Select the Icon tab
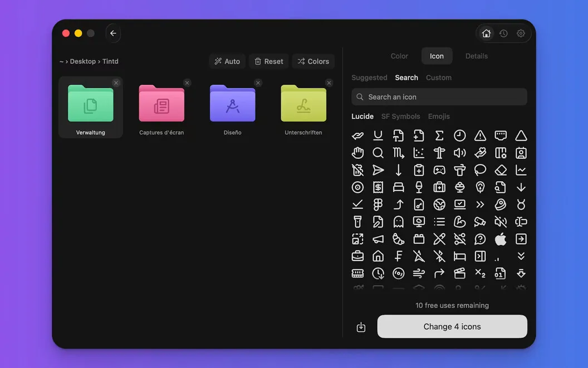The width and height of the screenshot is (588, 368). point(437,56)
